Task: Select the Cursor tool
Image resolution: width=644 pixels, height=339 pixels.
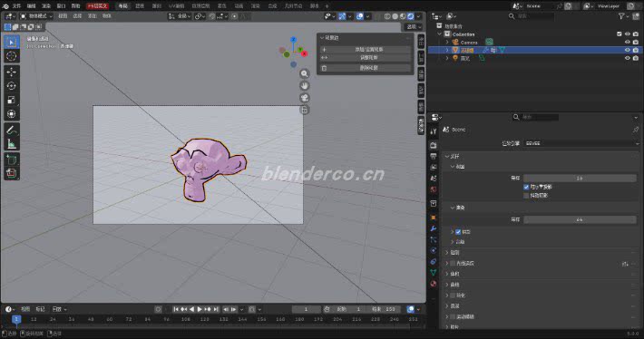Action: [12, 56]
